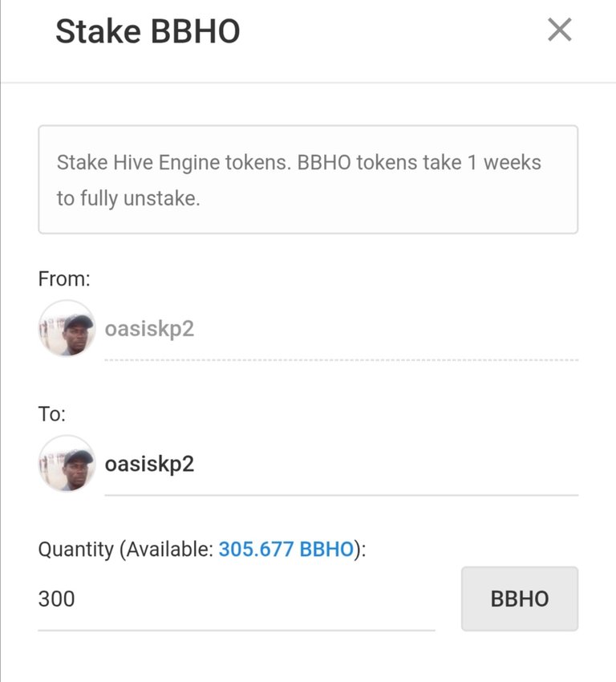Click the Hive Engine staking notice box
This screenshot has width=616, height=682.
(308, 179)
